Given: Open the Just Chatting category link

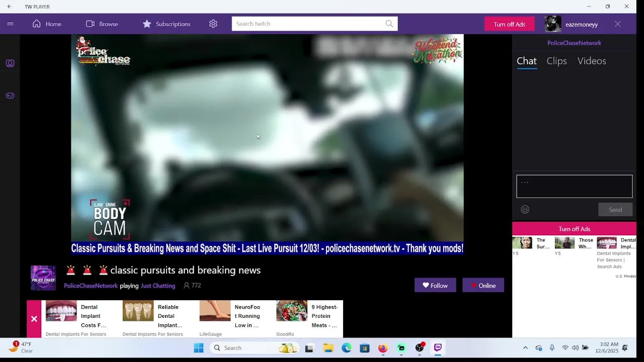Looking at the screenshot, I should coord(158,286).
